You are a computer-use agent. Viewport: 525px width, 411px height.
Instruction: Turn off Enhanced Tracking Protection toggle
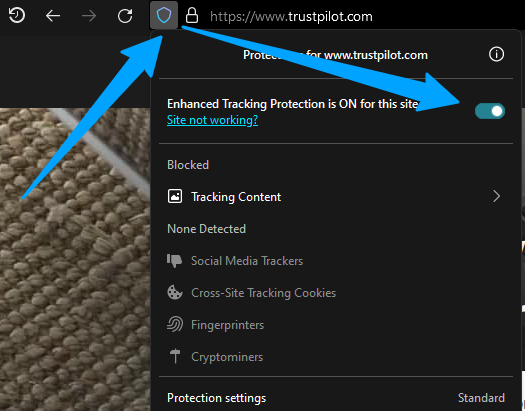[490, 111]
